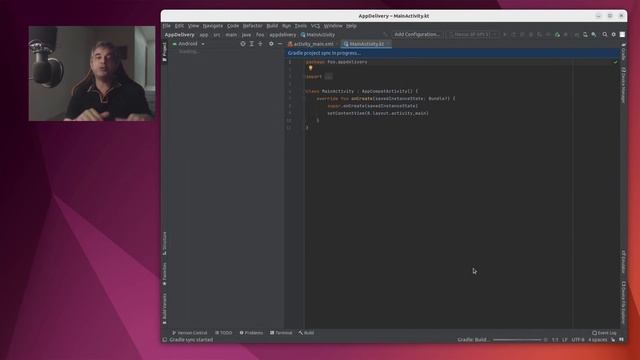640x360 pixels.
Task: Click the Run app play icon
Action: pos(505,35)
